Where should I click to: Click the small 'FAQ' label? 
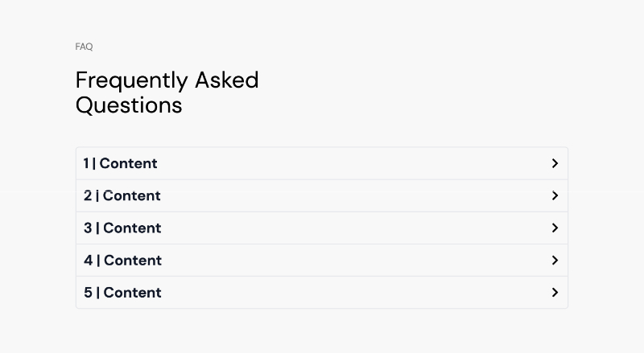point(84,47)
